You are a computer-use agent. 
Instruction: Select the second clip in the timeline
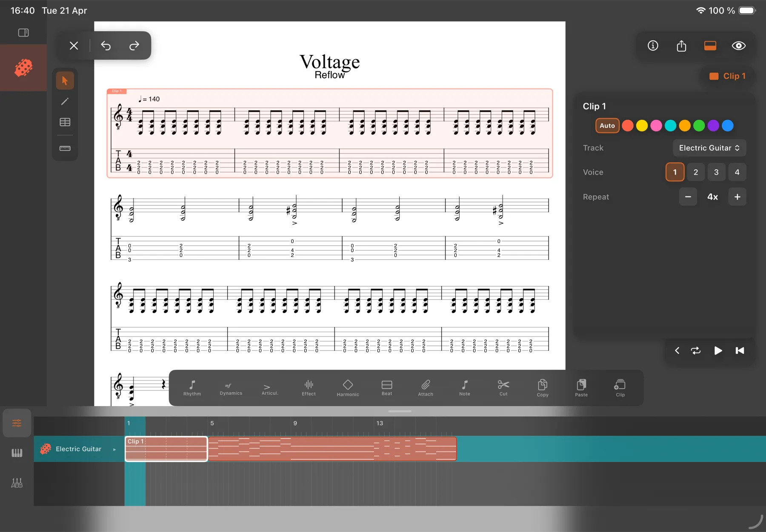(x=332, y=449)
